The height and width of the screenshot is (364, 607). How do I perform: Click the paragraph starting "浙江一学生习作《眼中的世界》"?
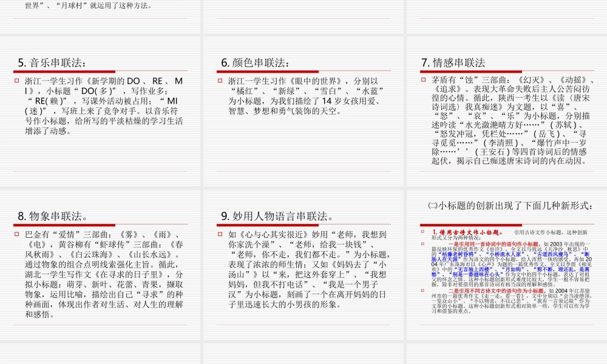[306, 96]
